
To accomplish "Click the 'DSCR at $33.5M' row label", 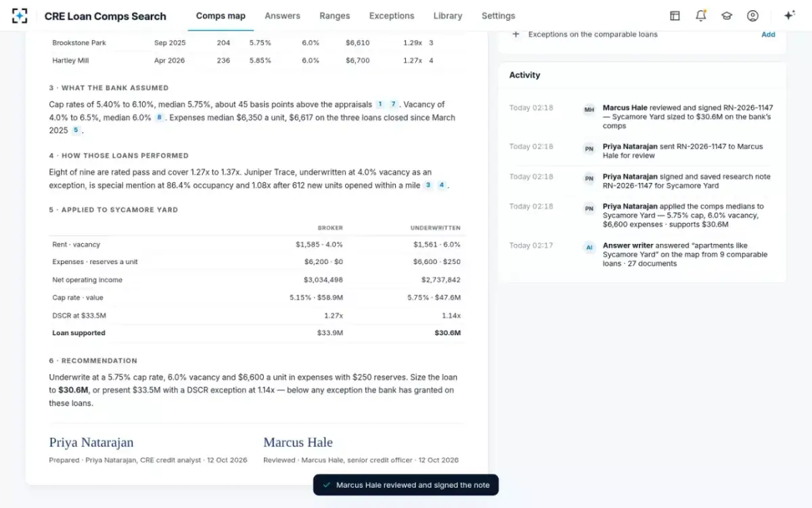I will (79, 316).
